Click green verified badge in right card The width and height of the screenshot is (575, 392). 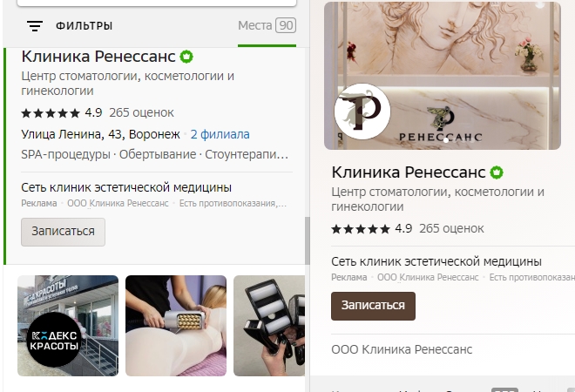(x=497, y=172)
